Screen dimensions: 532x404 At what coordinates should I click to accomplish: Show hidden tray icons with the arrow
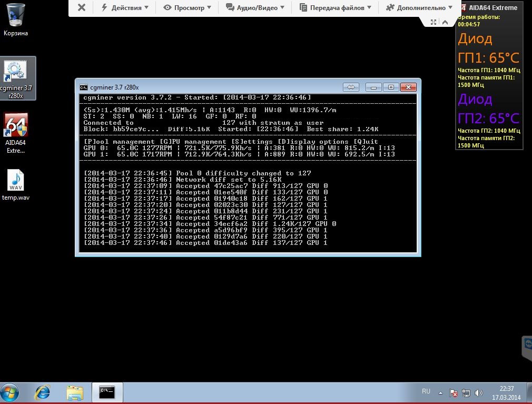[440, 392]
